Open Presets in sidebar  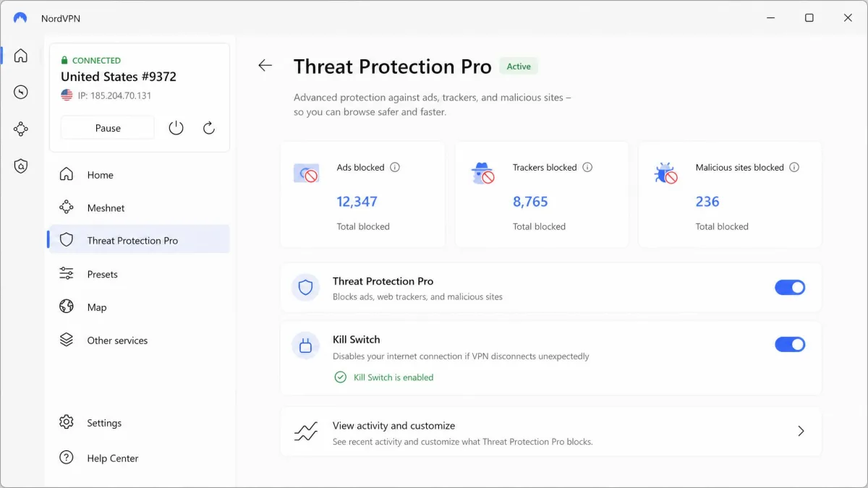[139, 274]
